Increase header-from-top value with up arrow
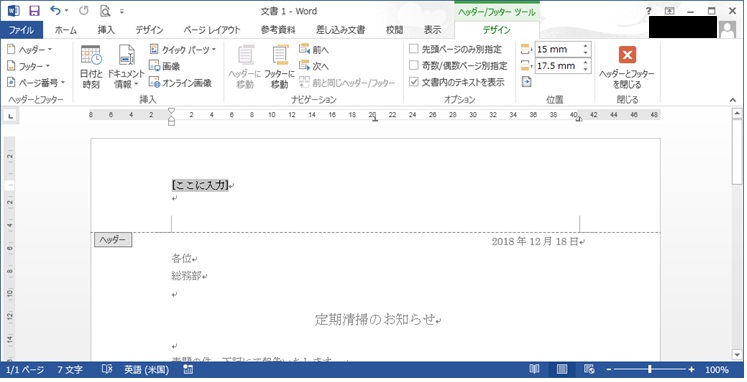This screenshot has height=382, width=747. (585, 46)
